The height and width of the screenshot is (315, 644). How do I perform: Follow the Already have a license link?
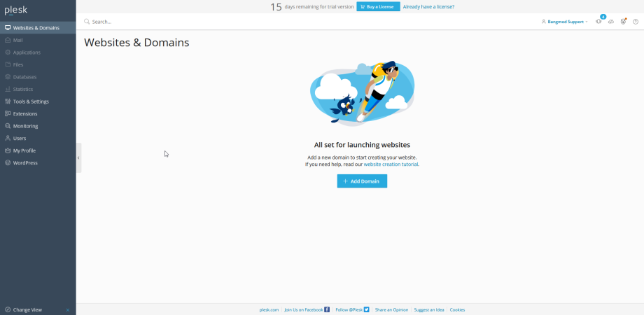pos(428,6)
